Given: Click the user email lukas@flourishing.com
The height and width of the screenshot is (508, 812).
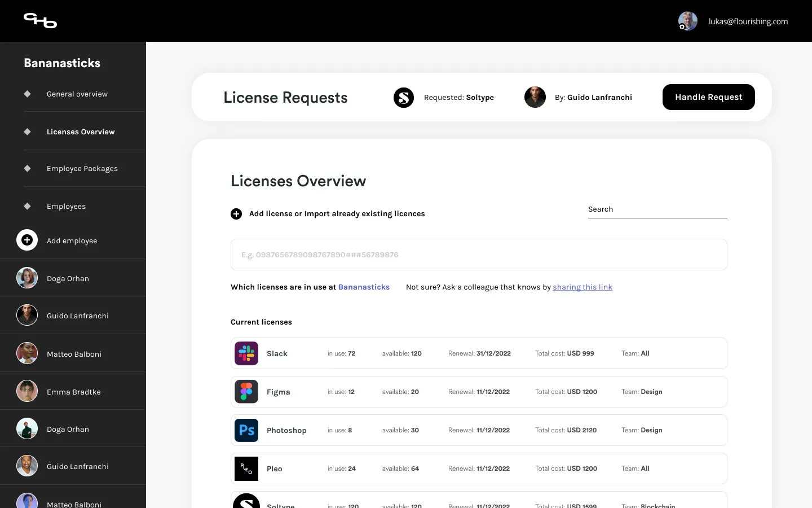Looking at the screenshot, I should (748, 21).
